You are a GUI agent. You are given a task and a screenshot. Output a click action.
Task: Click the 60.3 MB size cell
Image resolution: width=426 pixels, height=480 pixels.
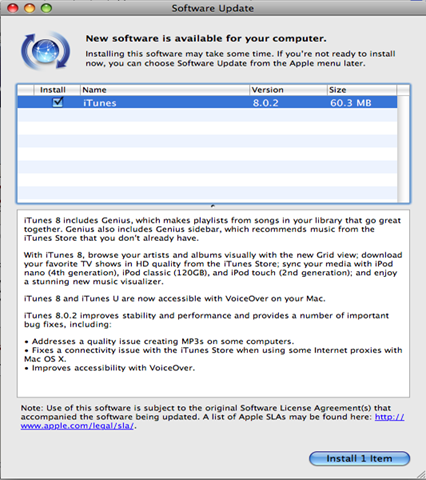tap(351, 103)
